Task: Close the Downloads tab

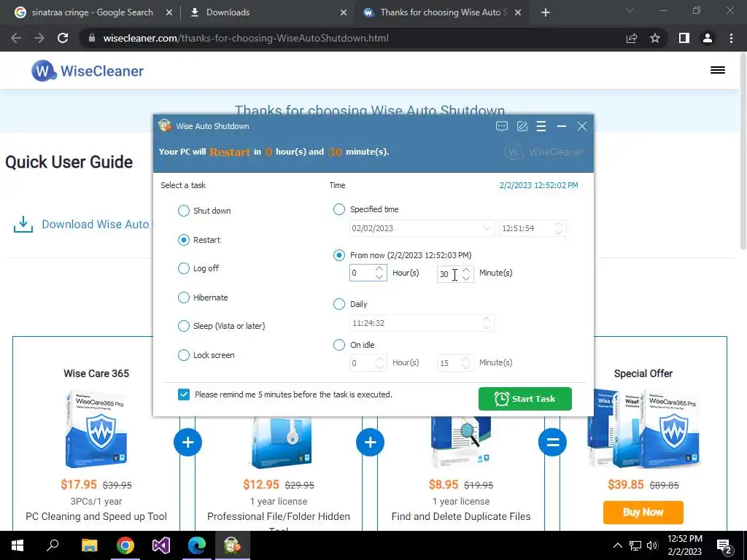Action: (x=344, y=12)
